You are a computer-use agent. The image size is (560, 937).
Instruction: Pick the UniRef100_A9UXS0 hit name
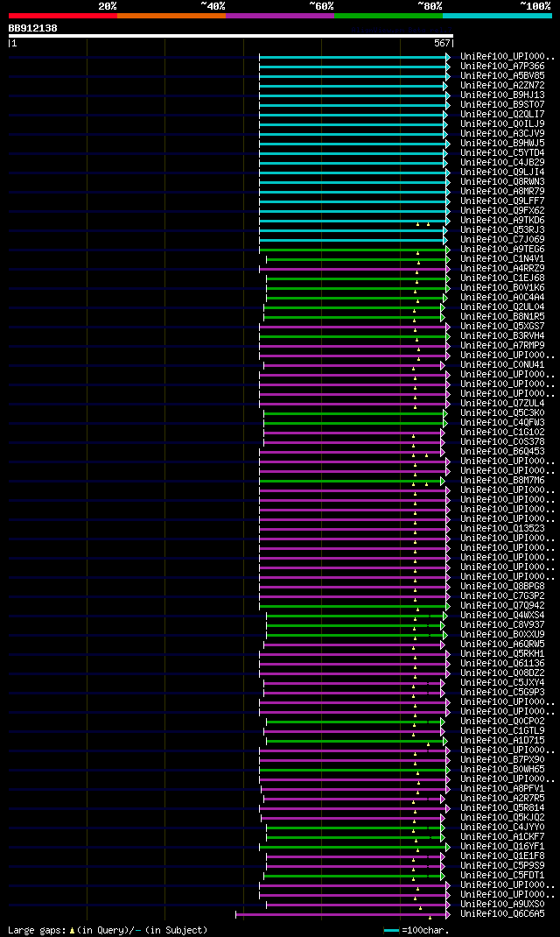[x=502, y=905]
